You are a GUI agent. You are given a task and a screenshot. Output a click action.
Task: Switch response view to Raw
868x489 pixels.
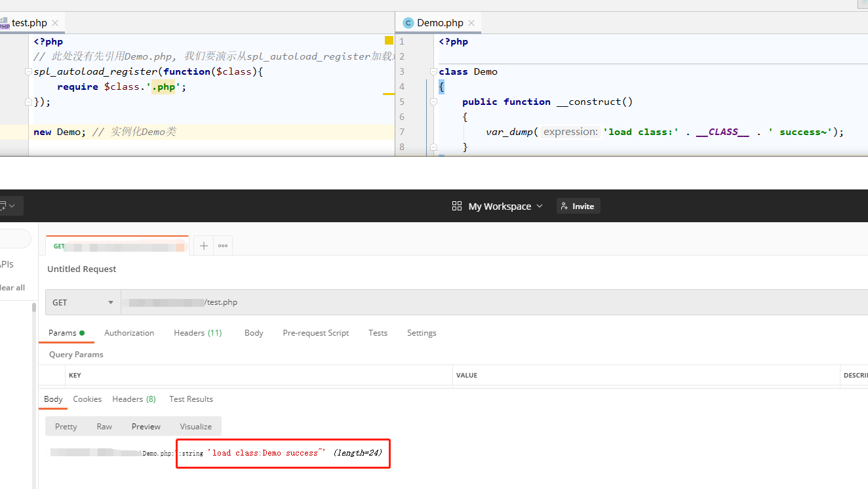pyautogui.click(x=104, y=426)
